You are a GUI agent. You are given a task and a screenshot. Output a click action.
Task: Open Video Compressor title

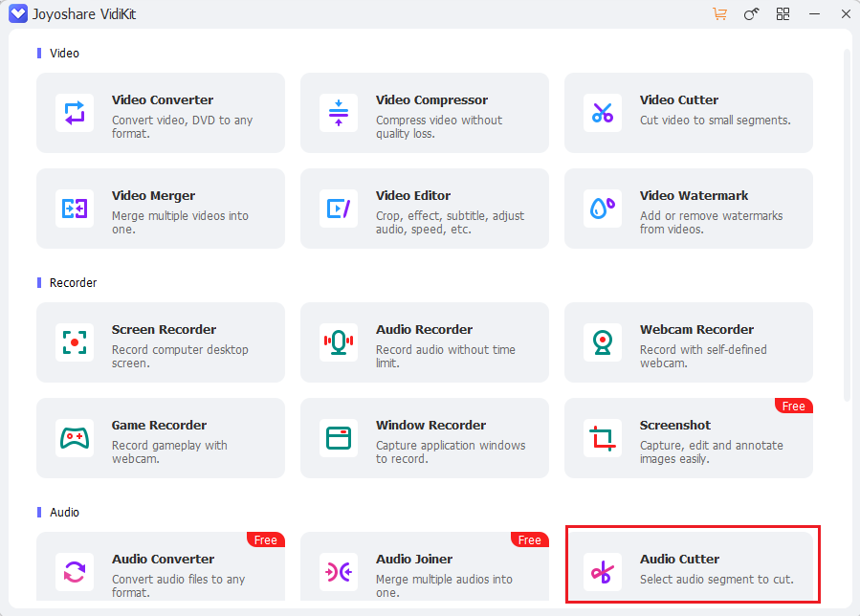431,99
